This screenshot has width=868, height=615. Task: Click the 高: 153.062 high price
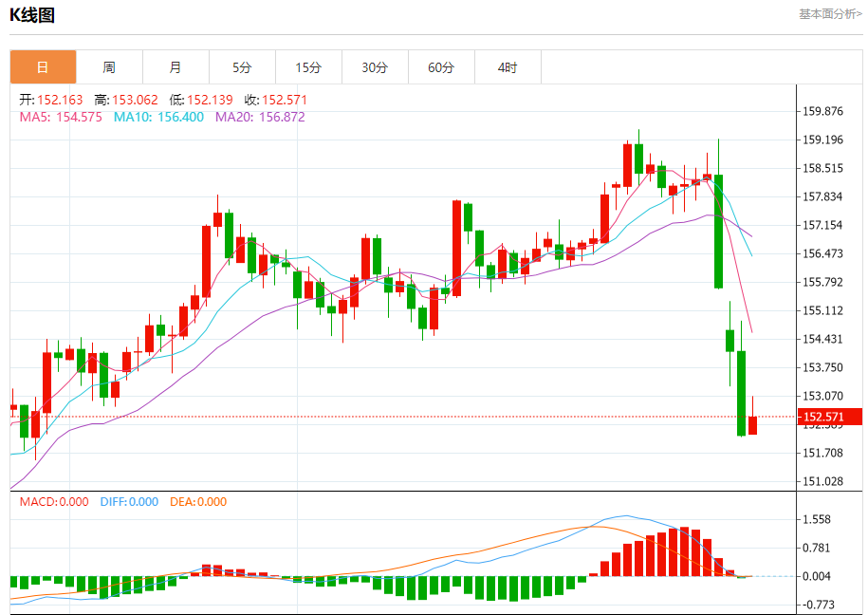[126, 100]
